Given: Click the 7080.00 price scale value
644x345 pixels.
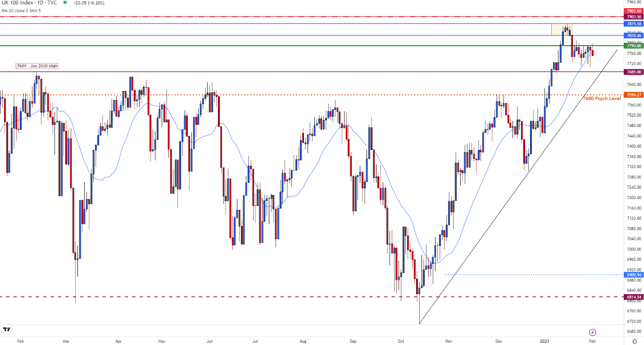Looking at the screenshot, I should (x=633, y=229).
